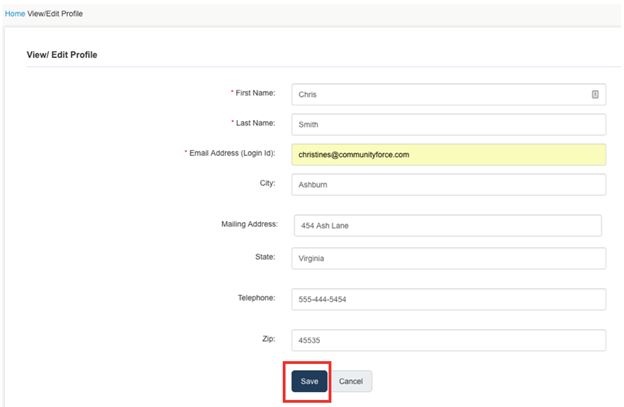Click the Save button
The width and height of the screenshot is (624, 407).
[309, 381]
